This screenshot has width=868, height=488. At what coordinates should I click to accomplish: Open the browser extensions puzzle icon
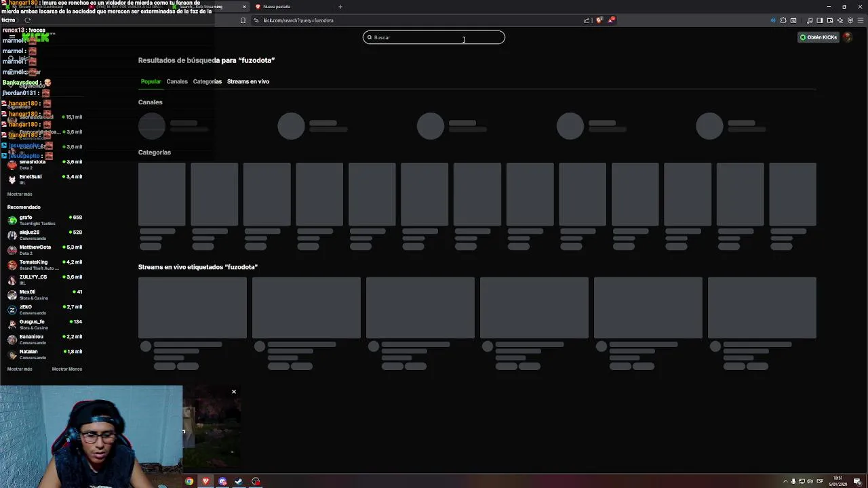pyautogui.click(x=783, y=20)
